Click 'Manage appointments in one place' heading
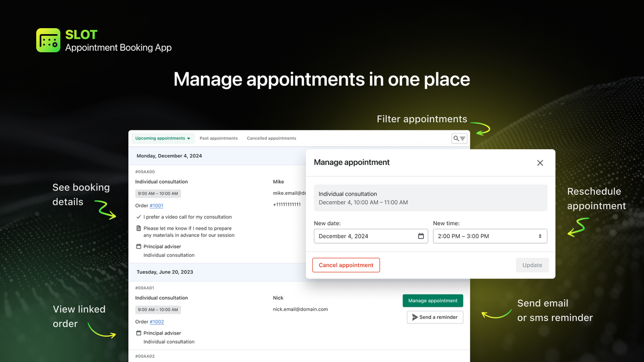Screen dimensions: 644x362 [x=322, y=79]
